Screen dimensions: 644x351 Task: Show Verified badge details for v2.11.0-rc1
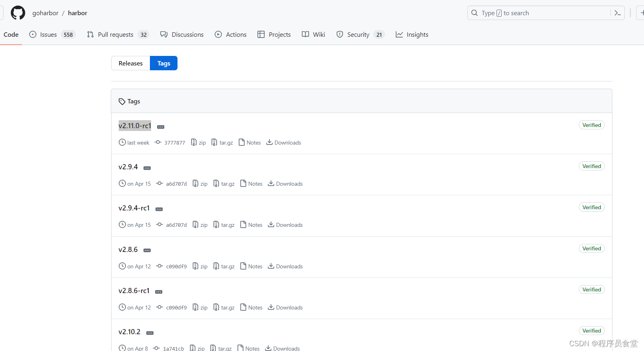click(x=592, y=125)
